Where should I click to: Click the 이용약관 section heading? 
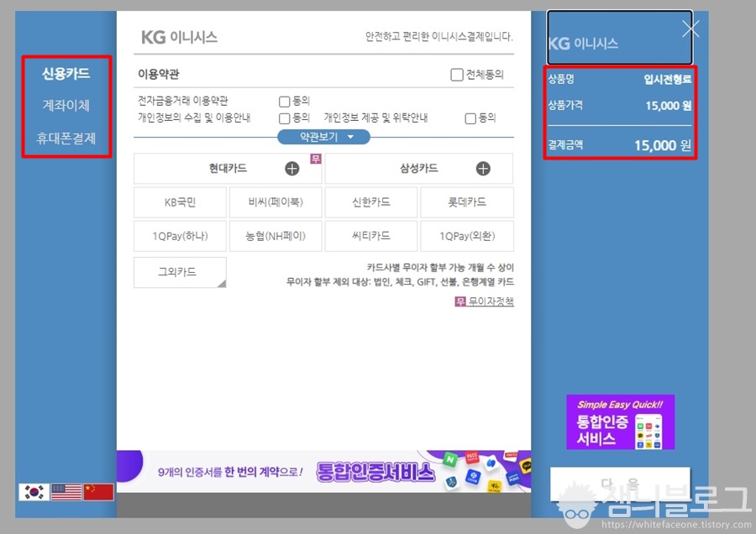(159, 74)
